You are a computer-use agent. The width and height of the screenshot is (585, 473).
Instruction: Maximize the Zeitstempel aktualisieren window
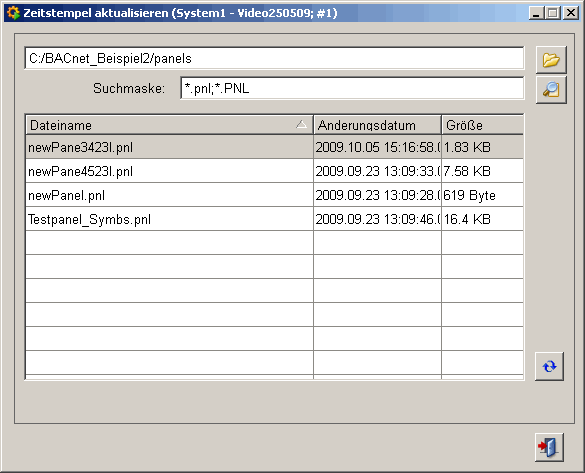pos(552,13)
